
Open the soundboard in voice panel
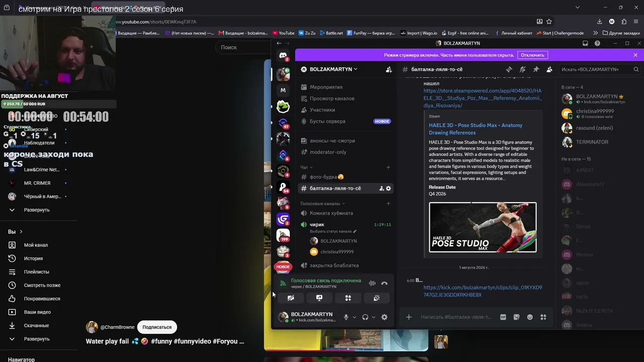point(376,298)
